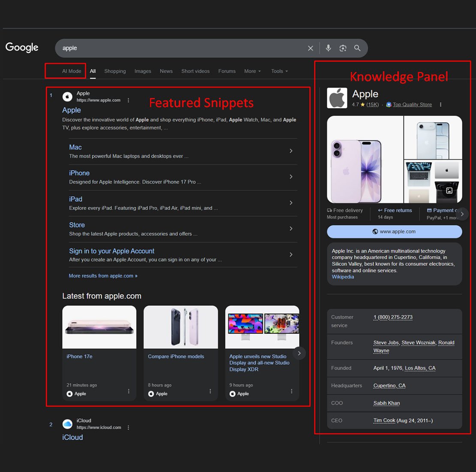Viewport: 476px width, 472px height.
Task: Expand the iPhone sitelink chevron
Action: point(291,177)
